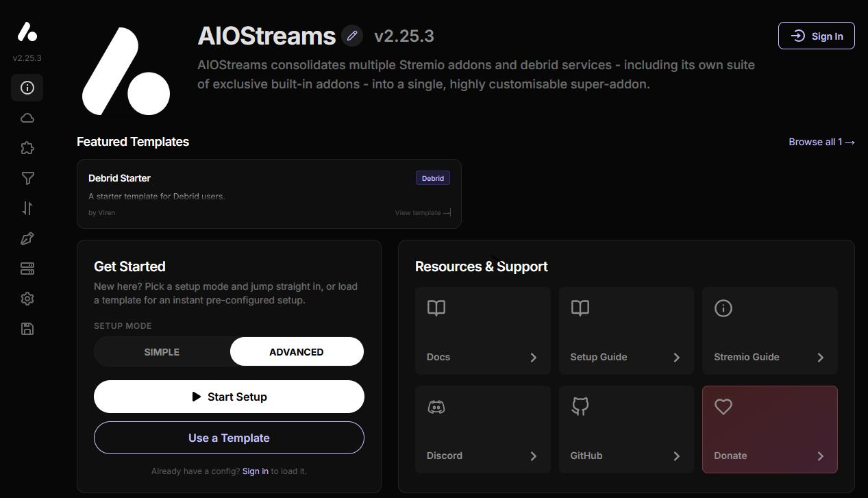This screenshot has height=498, width=868.
Task: Edit the addon name with the pencil icon
Action: coord(352,36)
